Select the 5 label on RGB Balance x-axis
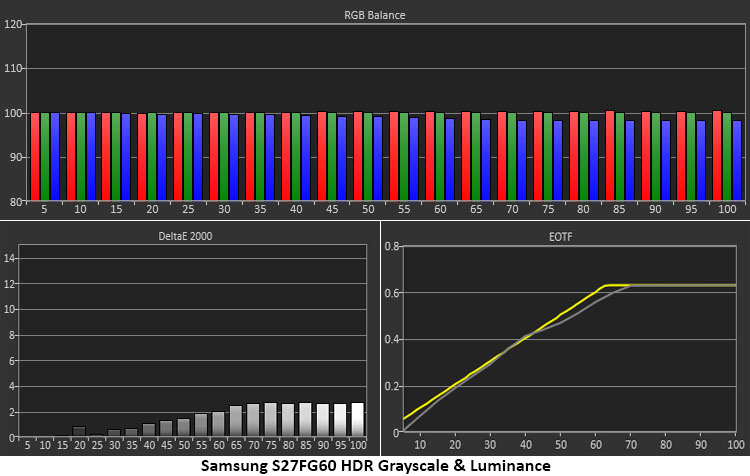Screen dimensions: 750x476 (x=44, y=210)
